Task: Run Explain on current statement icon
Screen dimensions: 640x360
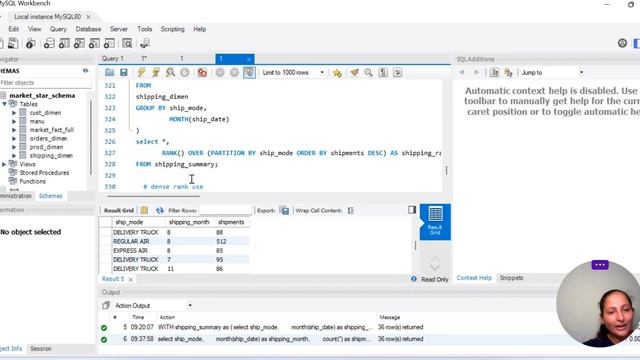Action: click(x=170, y=73)
